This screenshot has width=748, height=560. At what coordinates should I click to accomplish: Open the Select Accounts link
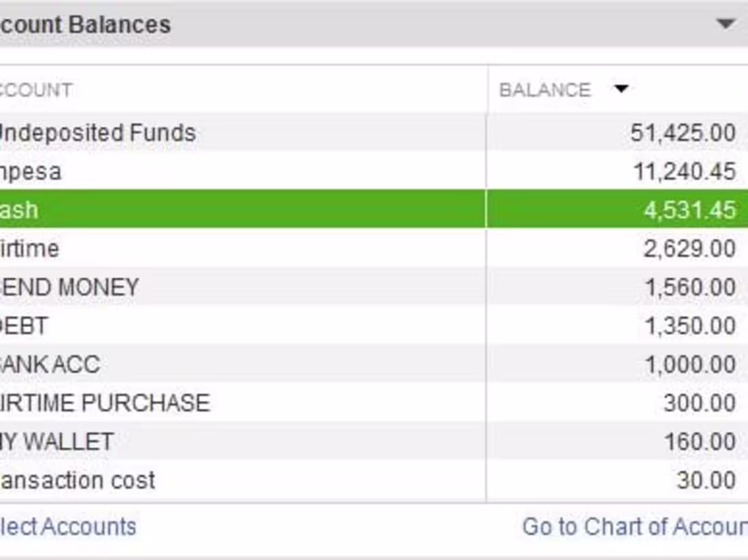tap(68, 527)
